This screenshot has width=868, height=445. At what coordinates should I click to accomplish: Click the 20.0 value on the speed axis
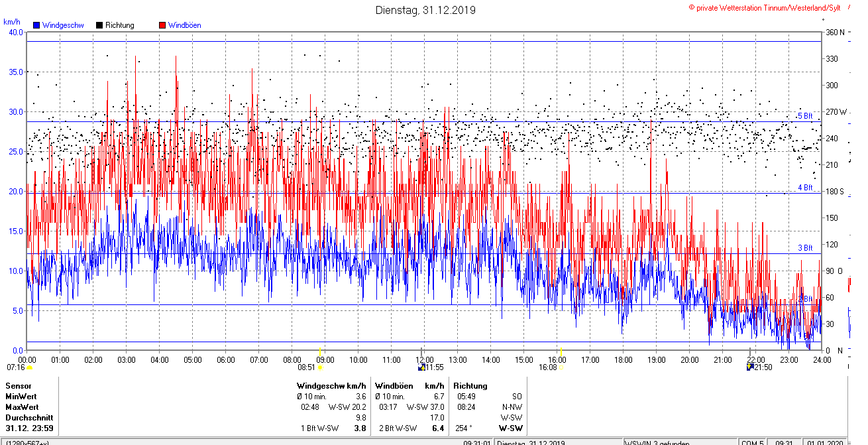coord(15,191)
